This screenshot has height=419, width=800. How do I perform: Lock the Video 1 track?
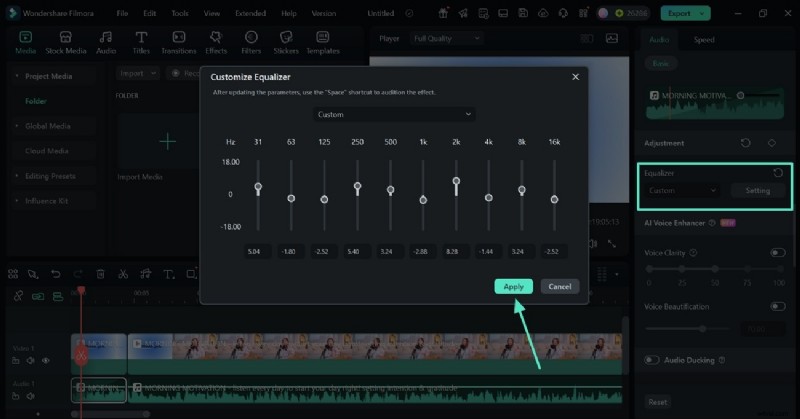pyautogui.click(x=16, y=361)
